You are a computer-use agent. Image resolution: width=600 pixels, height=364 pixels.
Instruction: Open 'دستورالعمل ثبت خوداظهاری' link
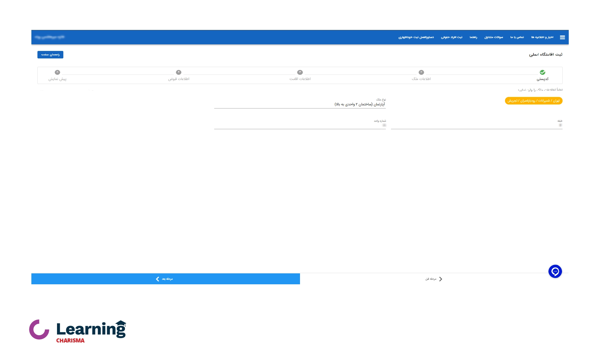coord(416,37)
